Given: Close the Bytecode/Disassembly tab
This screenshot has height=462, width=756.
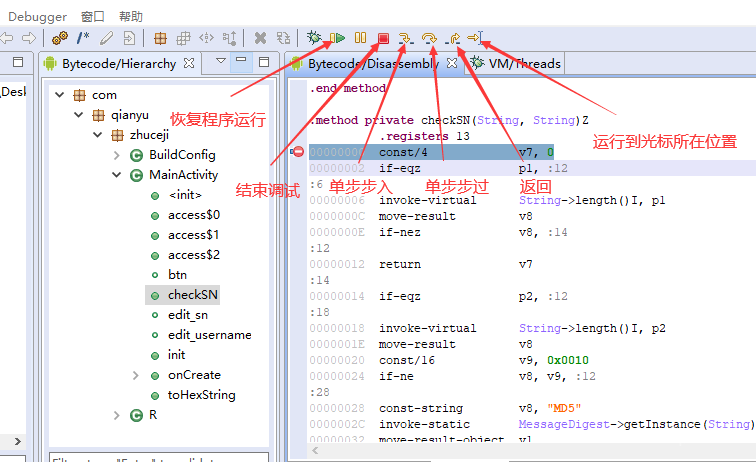Looking at the screenshot, I should [452, 63].
